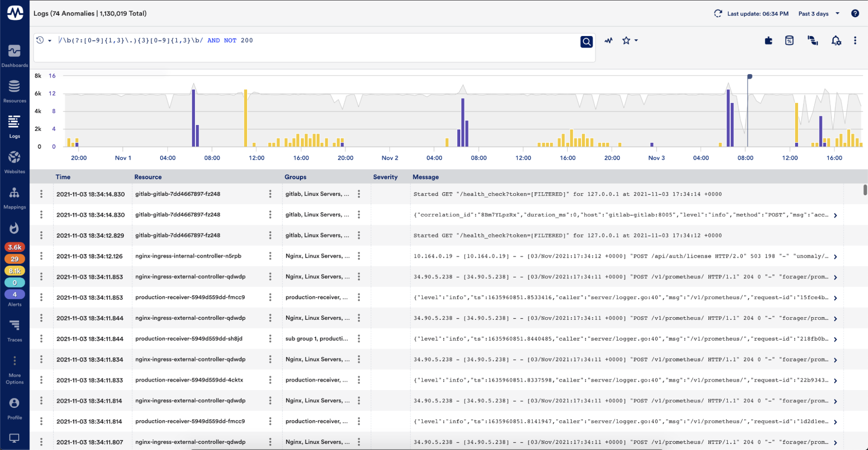This screenshot has height=450, width=868.
Task: Click the 29 error alerts badge
Action: 15,259
